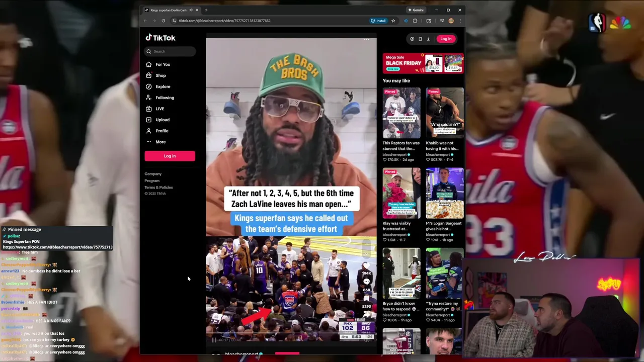Open Chrome three-dot menu
The image size is (644, 362).
(x=460, y=21)
